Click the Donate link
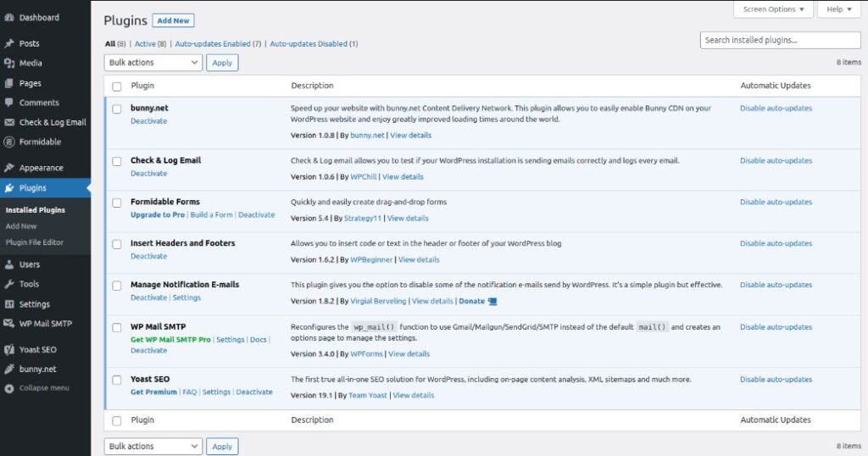 coord(471,302)
